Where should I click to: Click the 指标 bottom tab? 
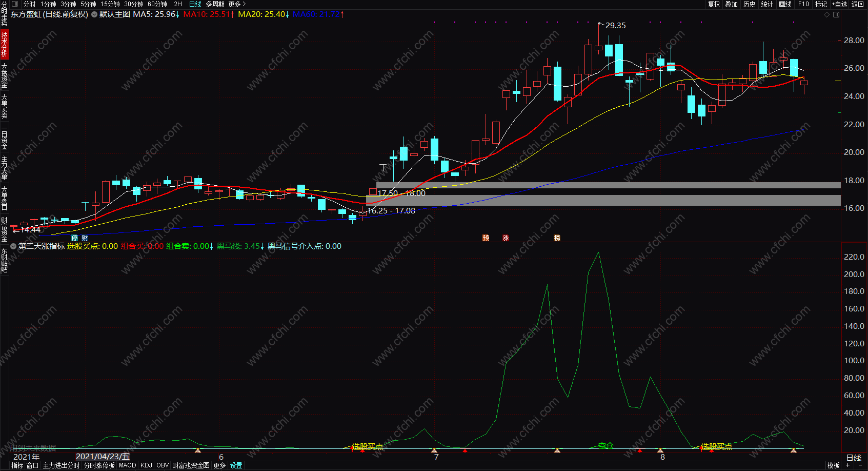tap(17, 465)
